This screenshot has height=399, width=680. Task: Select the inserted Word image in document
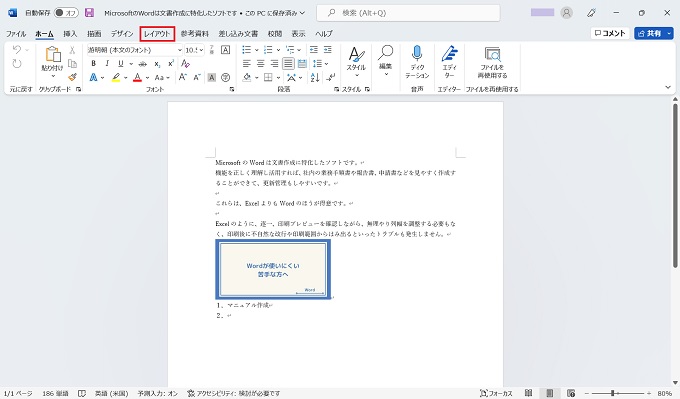click(x=273, y=270)
